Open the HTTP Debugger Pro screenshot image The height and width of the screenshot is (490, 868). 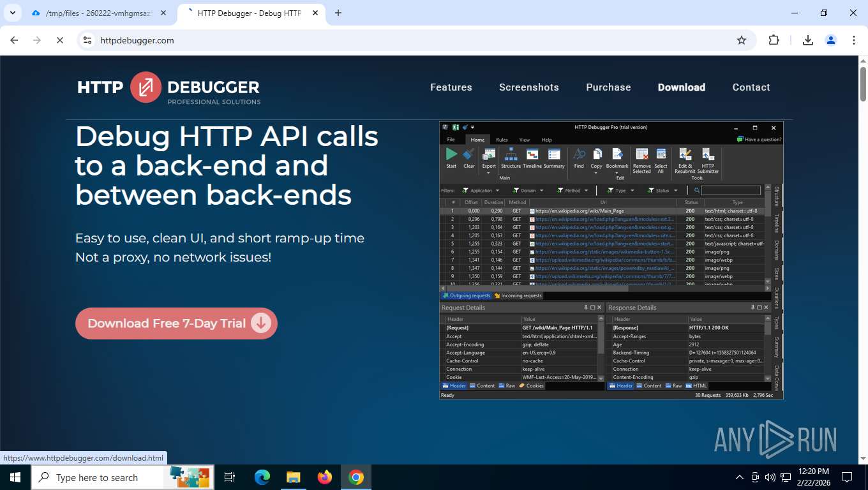click(x=611, y=260)
